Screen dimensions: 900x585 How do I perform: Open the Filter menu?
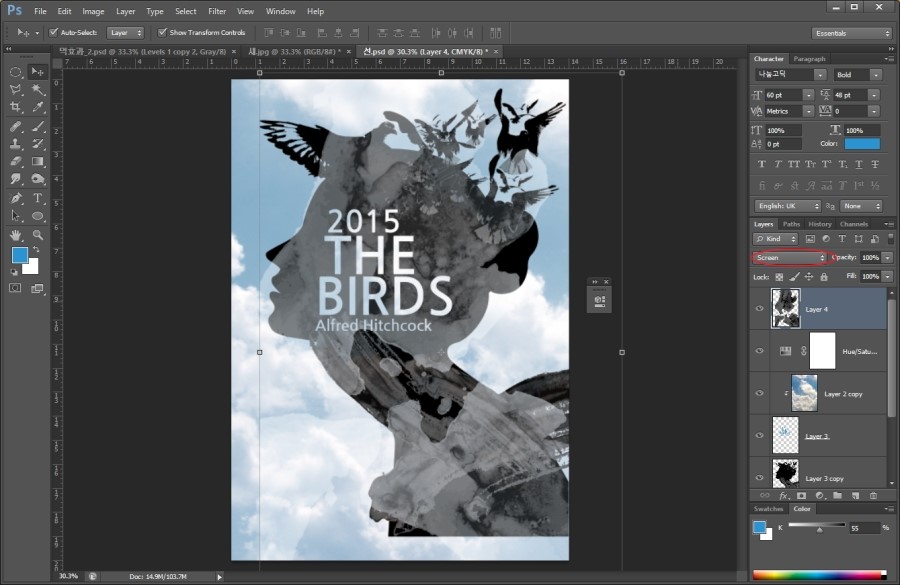click(217, 11)
